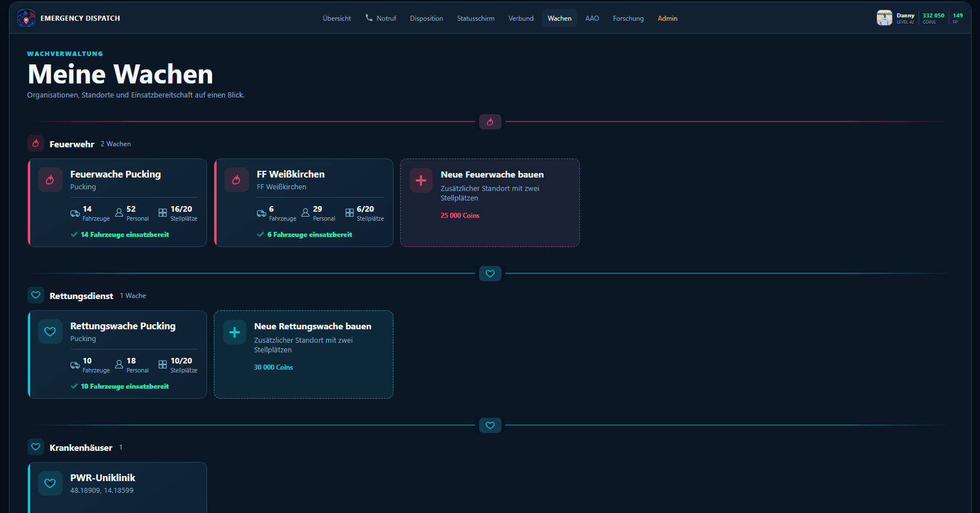Click the '25 000 Coins' price text
980x513 pixels.
point(460,216)
